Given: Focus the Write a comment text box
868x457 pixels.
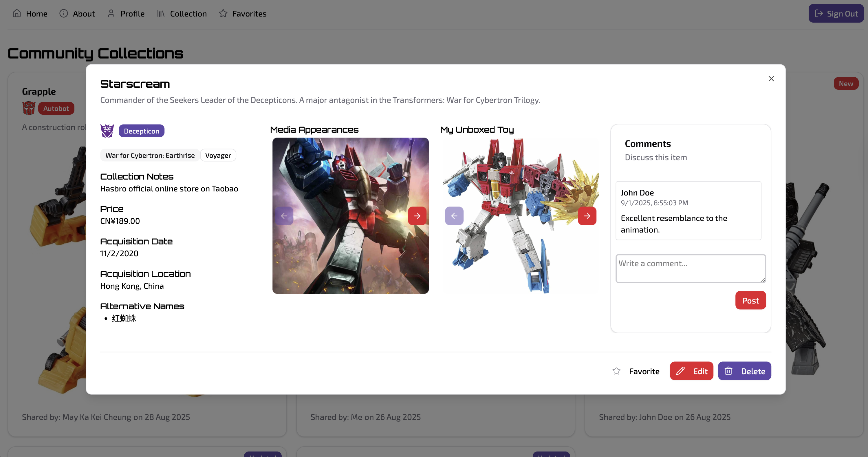Looking at the screenshot, I should (x=691, y=268).
